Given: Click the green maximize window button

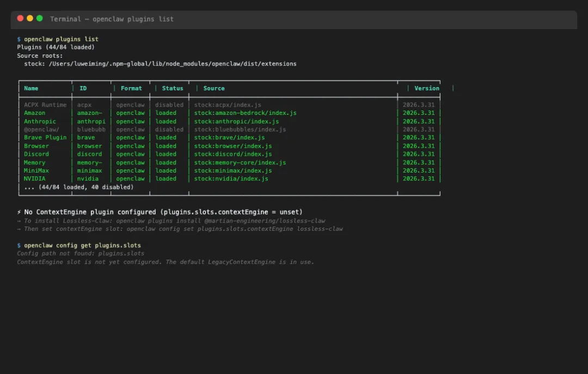Looking at the screenshot, I should (39, 19).
